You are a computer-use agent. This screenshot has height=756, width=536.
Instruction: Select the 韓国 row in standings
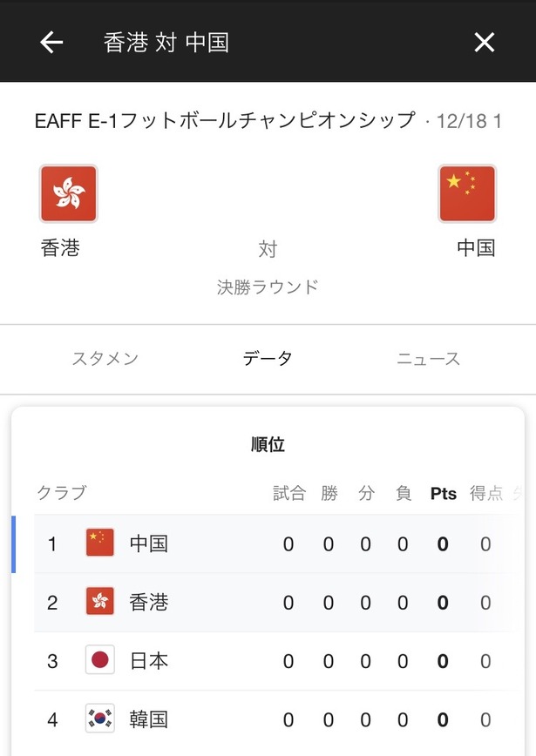point(275,719)
